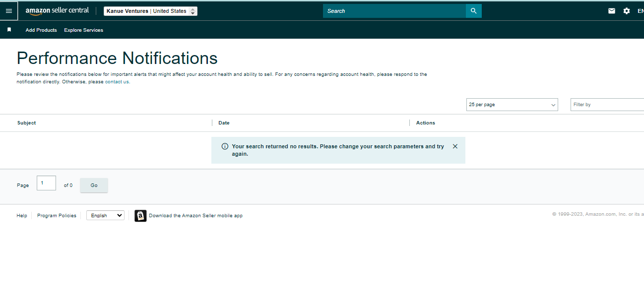Image resolution: width=644 pixels, height=303 pixels.
Task: Open the Program Policies link
Action: (x=57, y=216)
